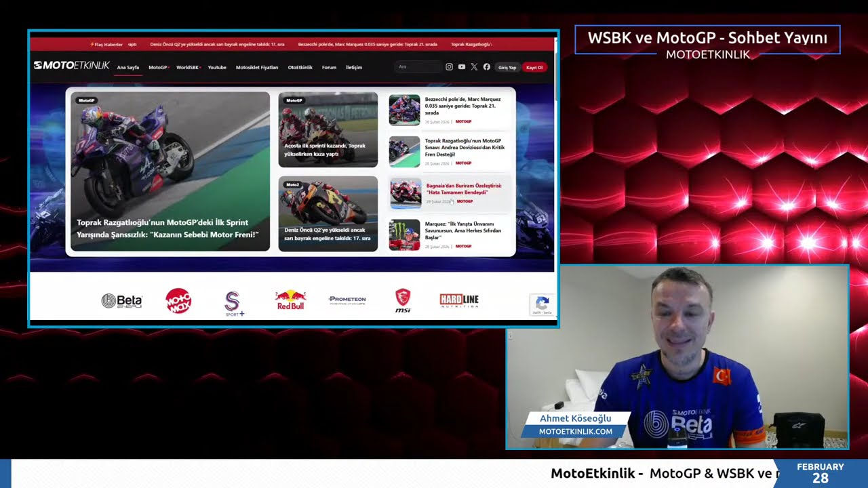Screen dimensions: 868x488
Task: Expand the MotoGP dropdown menu
Action: coord(158,68)
